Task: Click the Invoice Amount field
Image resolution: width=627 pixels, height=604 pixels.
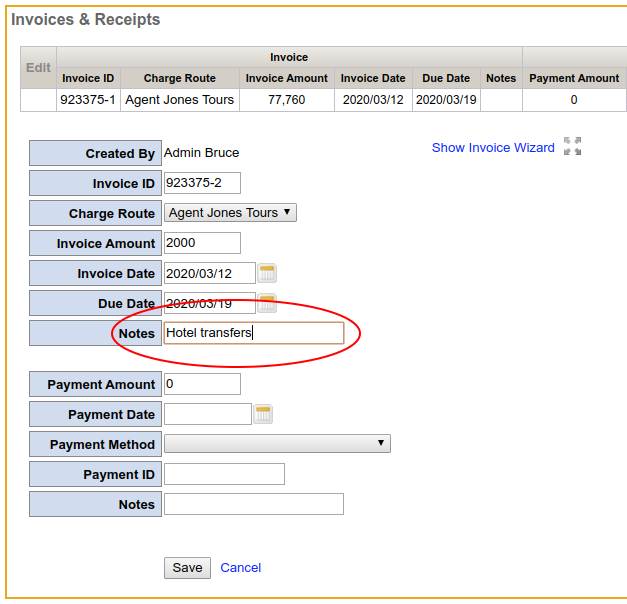Action: click(202, 243)
